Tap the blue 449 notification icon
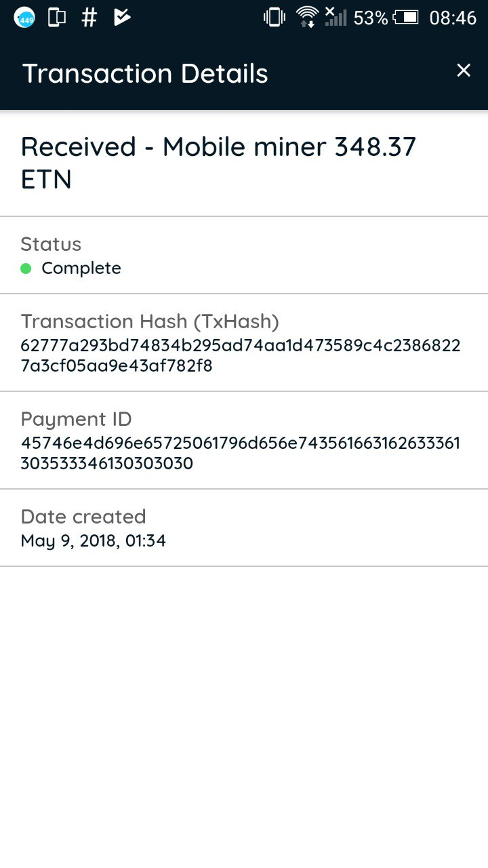Image resolution: width=488 pixels, height=868 pixels. (24, 18)
